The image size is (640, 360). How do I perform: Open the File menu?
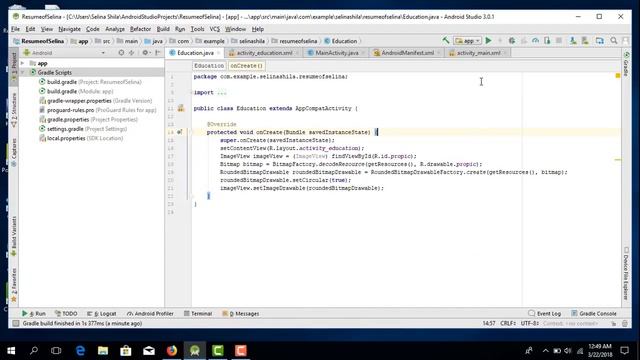pyautogui.click(x=16, y=29)
